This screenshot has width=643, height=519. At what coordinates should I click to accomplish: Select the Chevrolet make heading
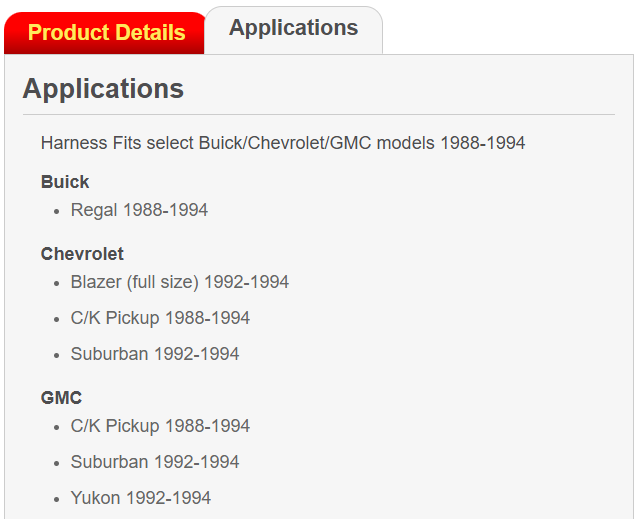point(82,254)
